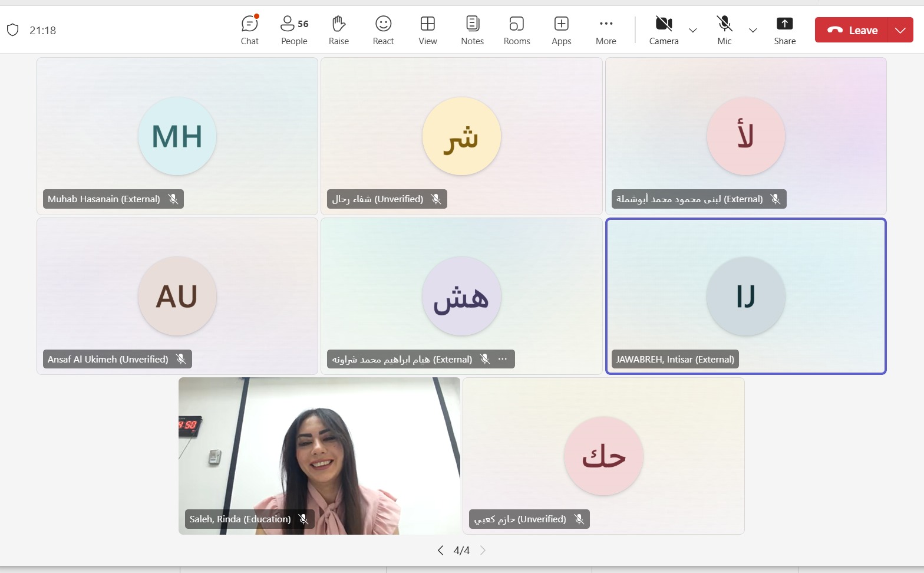Click شفاء رحال muted mic icon
The width and height of the screenshot is (924, 573).
(436, 199)
